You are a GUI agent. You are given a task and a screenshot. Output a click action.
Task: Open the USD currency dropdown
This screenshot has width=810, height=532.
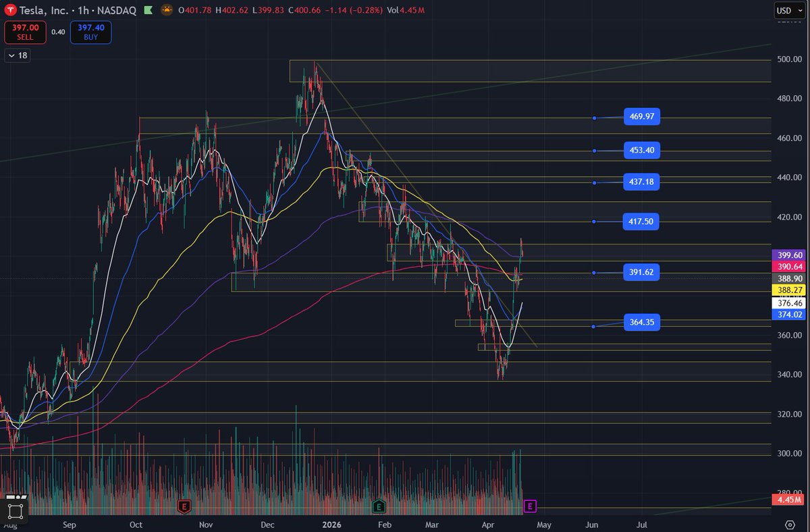pos(789,10)
